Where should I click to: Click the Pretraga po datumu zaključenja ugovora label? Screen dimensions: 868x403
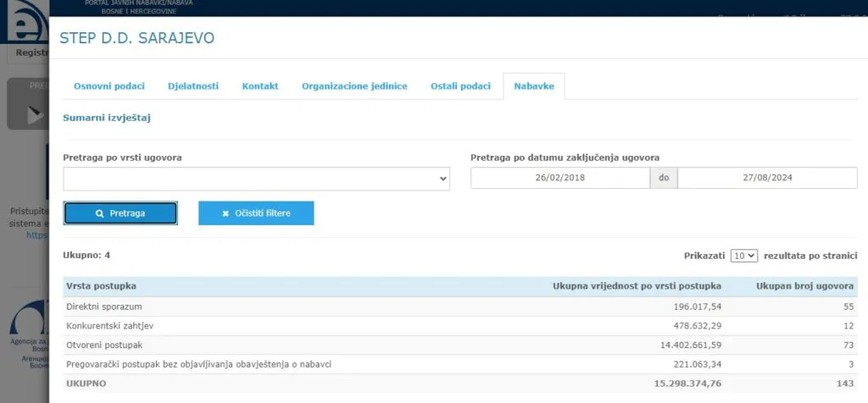[x=565, y=157]
